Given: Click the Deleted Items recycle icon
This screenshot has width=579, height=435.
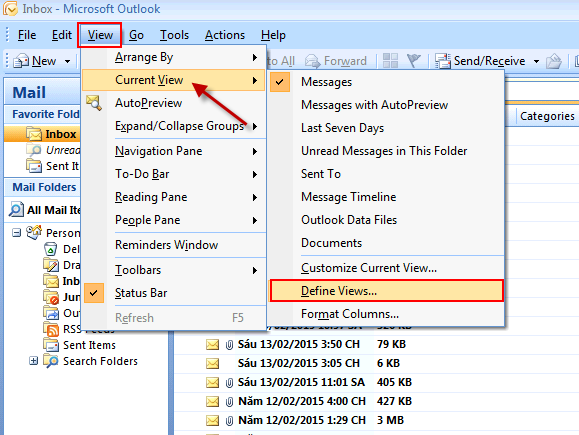Looking at the screenshot, I should coord(50,249).
